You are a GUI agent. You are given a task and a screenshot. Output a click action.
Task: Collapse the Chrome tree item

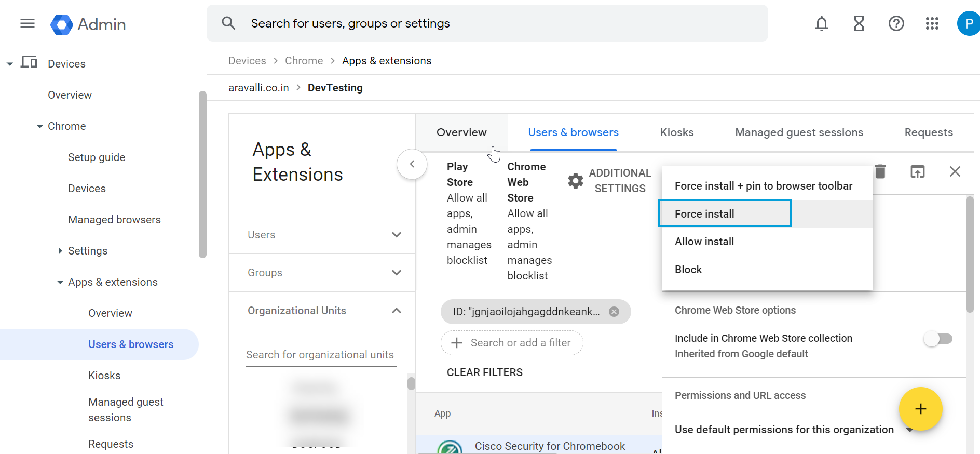pos(40,126)
